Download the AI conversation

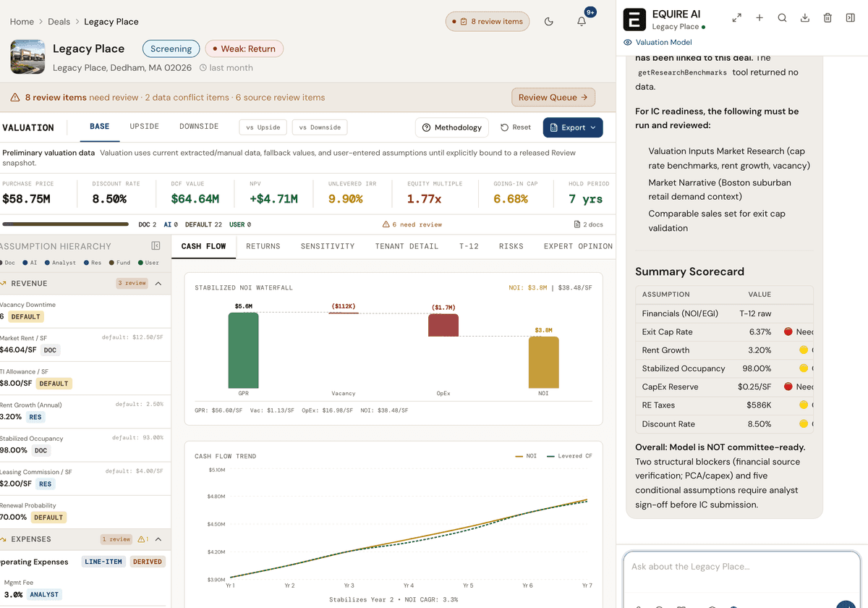tap(804, 17)
